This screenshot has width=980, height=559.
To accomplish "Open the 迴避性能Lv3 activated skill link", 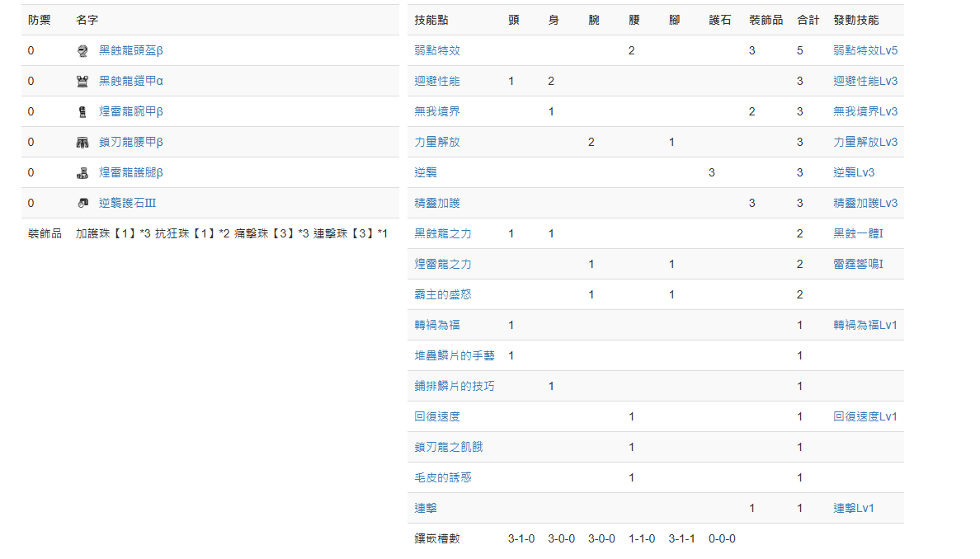I will [x=865, y=81].
